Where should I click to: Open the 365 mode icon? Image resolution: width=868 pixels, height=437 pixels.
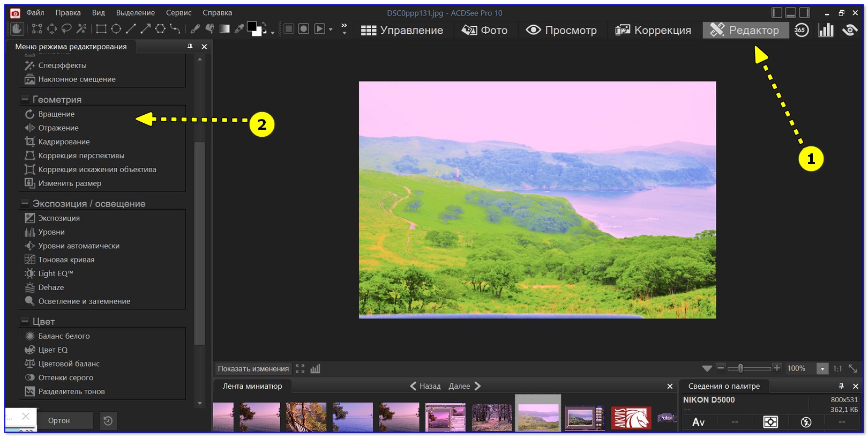(x=802, y=30)
